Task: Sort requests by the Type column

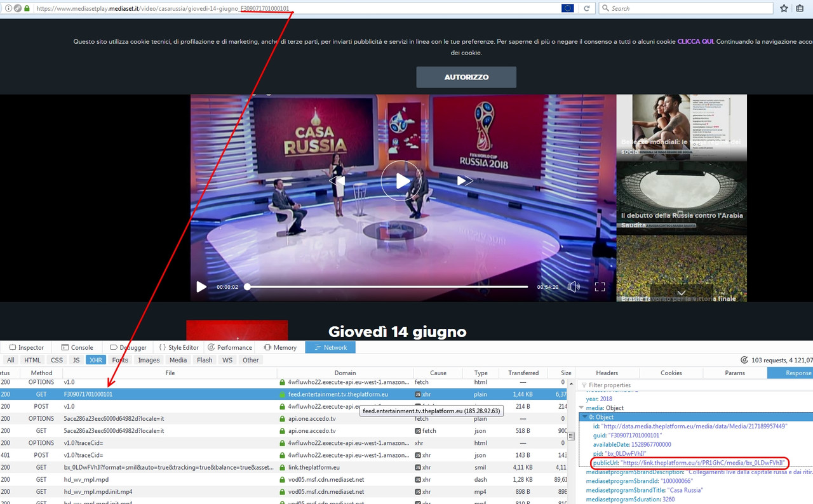Action: (x=481, y=373)
